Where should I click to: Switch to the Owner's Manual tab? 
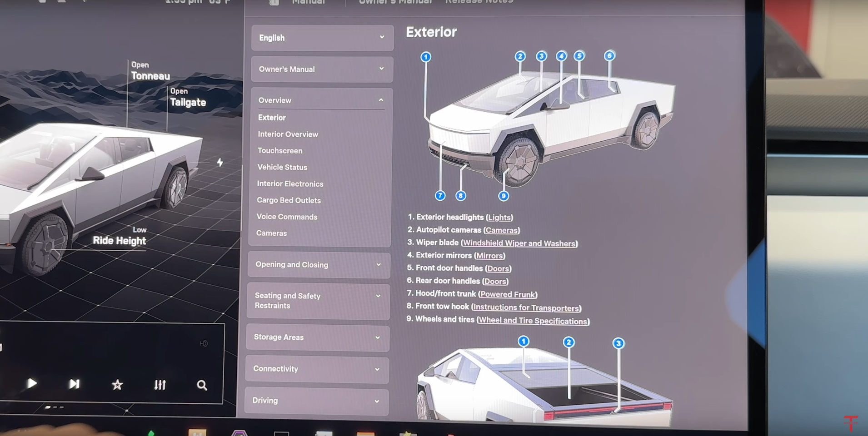point(395,2)
